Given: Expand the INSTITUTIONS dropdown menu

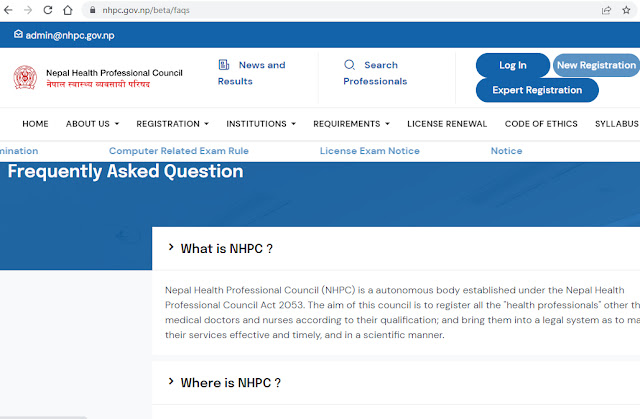Looking at the screenshot, I should click(x=261, y=124).
